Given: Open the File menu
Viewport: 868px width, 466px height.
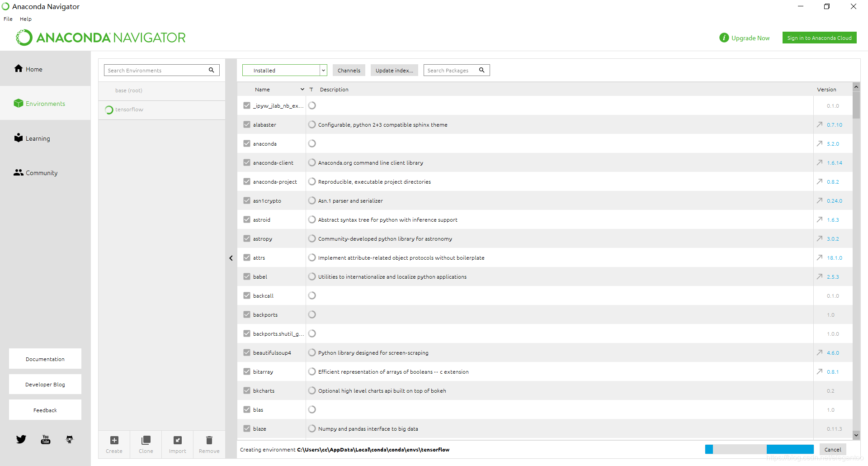Looking at the screenshot, I should click(x=8, y=19).
